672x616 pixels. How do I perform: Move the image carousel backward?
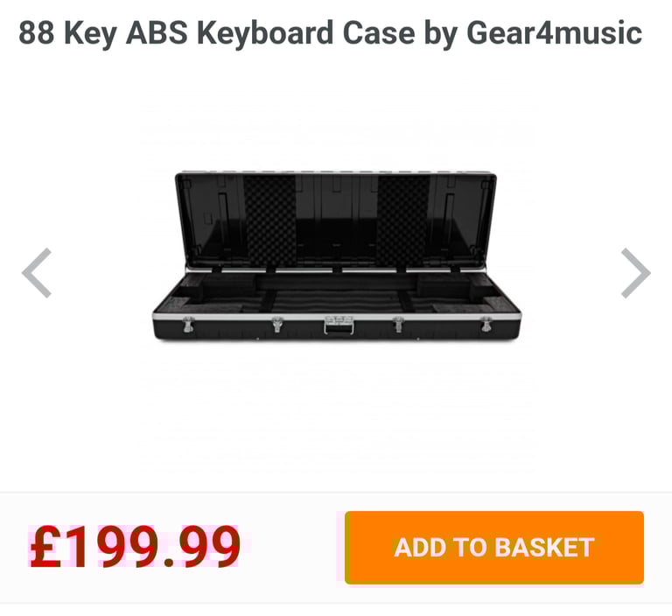(x=37, y=273)
